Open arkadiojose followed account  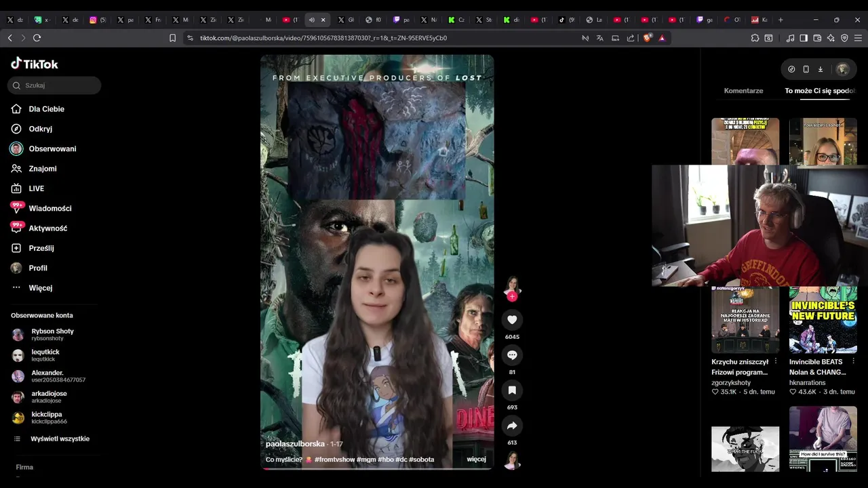[x=49, y=396]
